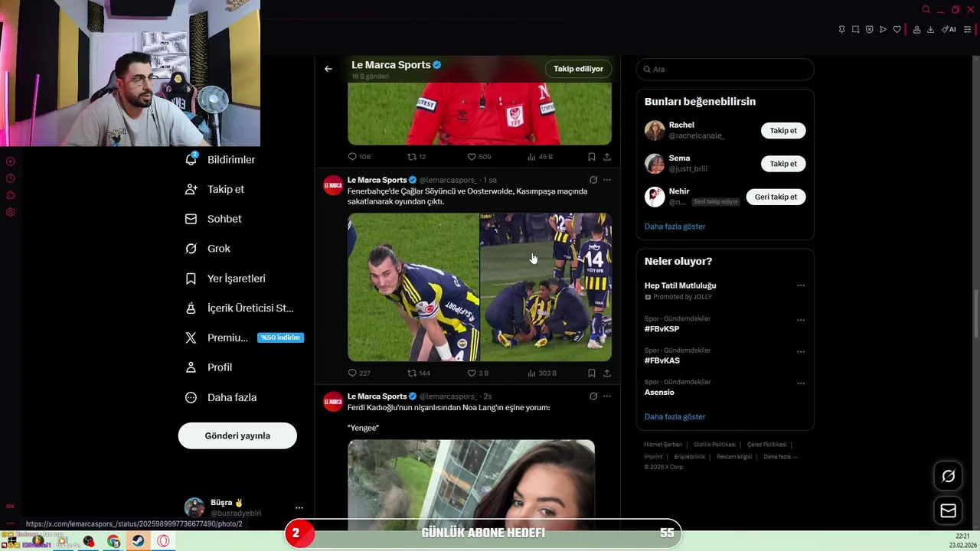Open options for the Hep Tatil Mutluluğu trend

point(801,285)
